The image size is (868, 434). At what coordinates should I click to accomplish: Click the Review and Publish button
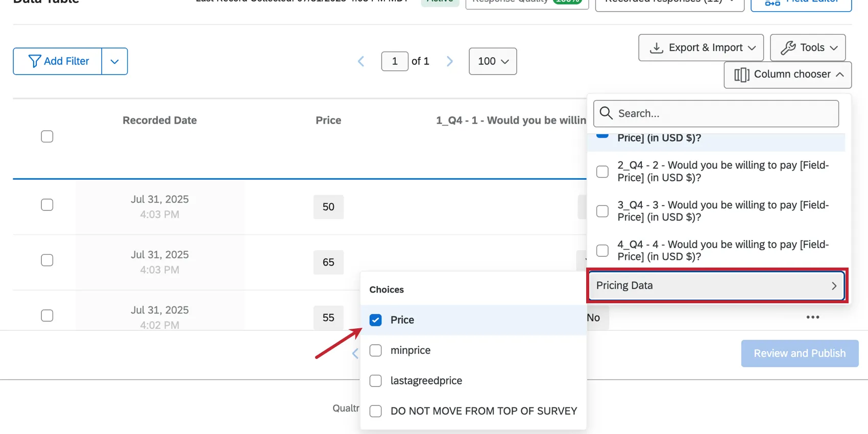800,353
